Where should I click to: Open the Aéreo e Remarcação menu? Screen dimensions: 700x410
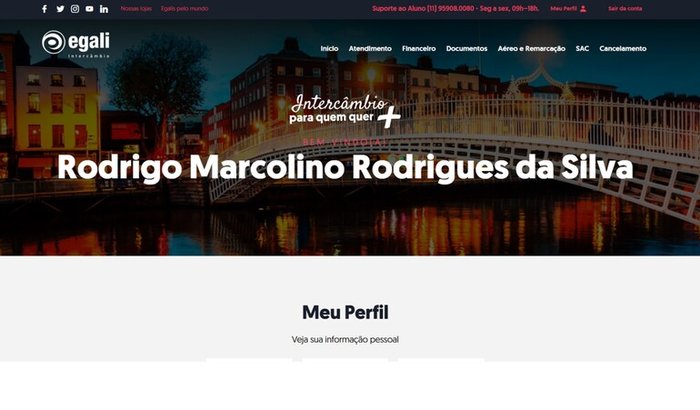point(531,49)
